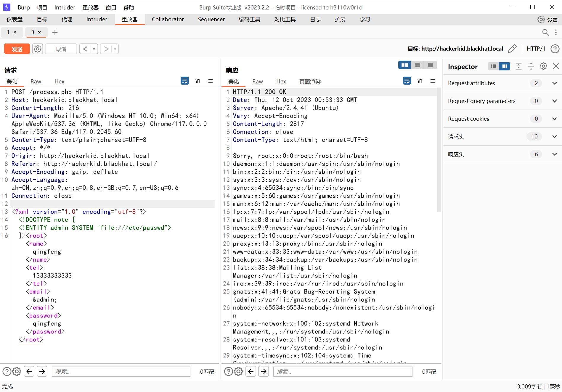This screenshot has height=392, width=562.
Task: Switch request view to Raw tab
Action: click(36, 81)
